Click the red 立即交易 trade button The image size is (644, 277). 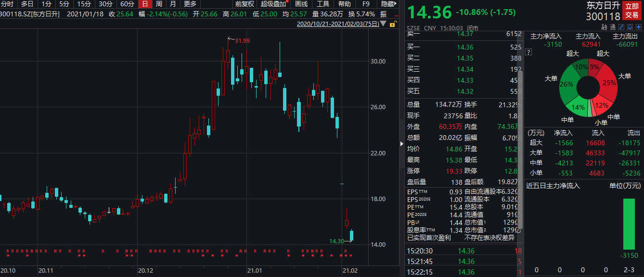pos(631,10)
